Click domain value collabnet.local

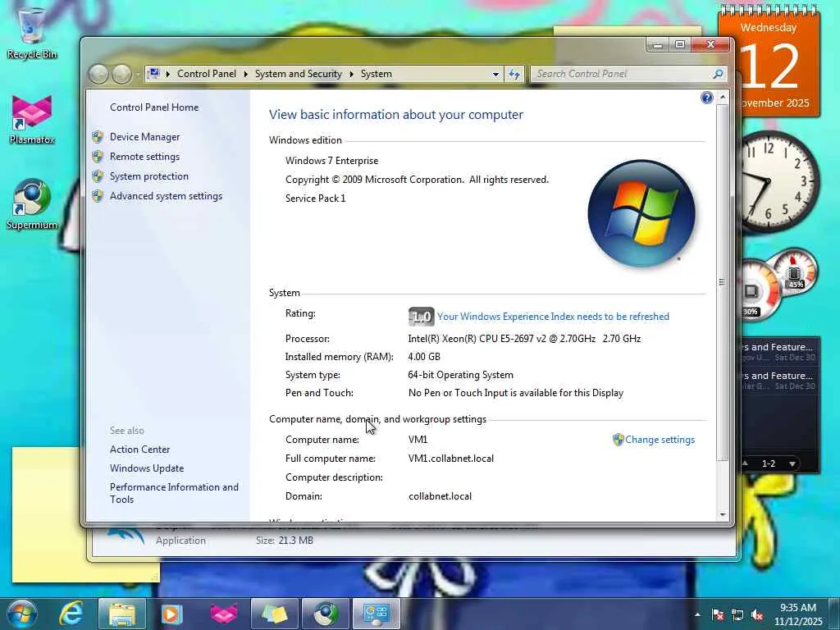coord(440,496)
